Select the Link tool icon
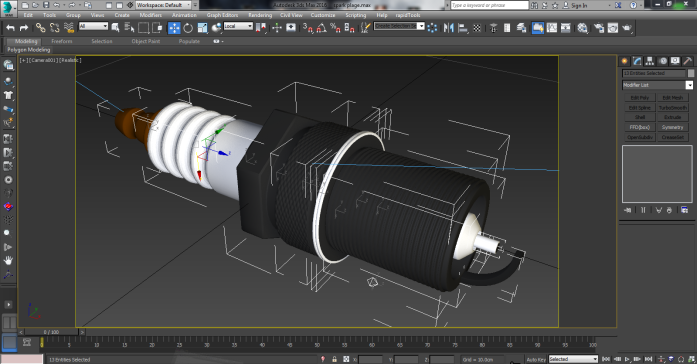Screen dimensions: 697x364 (40, 28)
